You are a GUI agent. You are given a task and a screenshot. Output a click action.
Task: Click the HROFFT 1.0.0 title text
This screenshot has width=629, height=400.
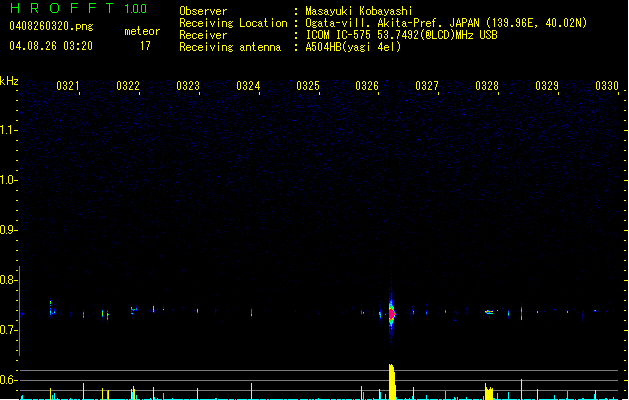click(79, 8)
